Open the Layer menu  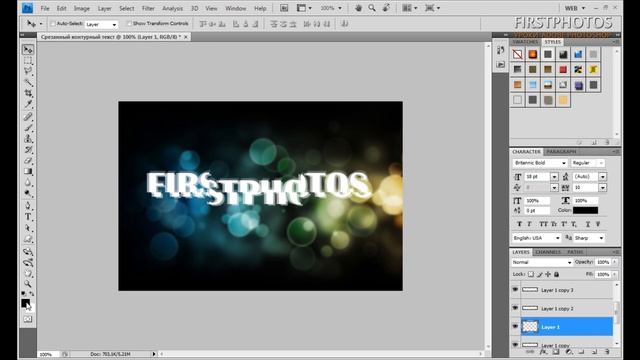(x=104, y=8)
